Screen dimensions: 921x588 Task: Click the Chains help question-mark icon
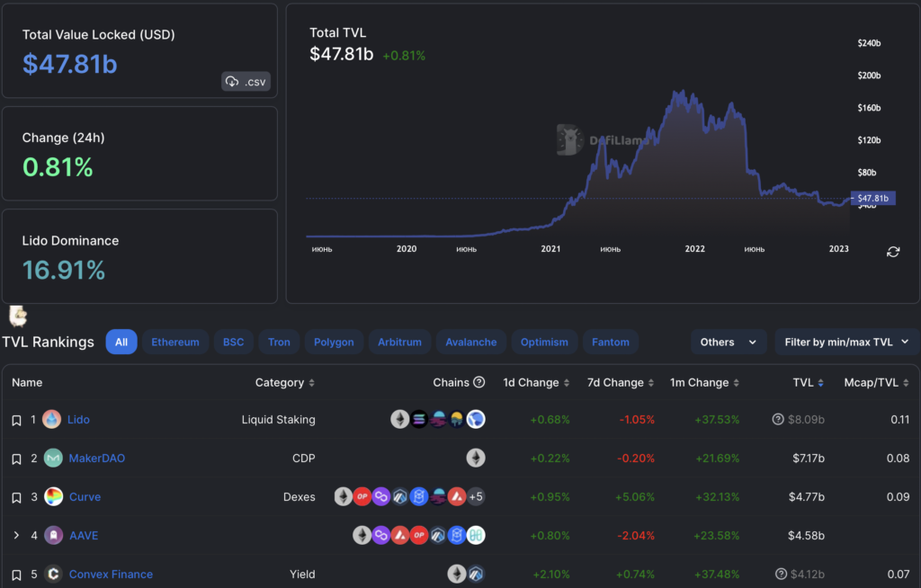[479, 382]
